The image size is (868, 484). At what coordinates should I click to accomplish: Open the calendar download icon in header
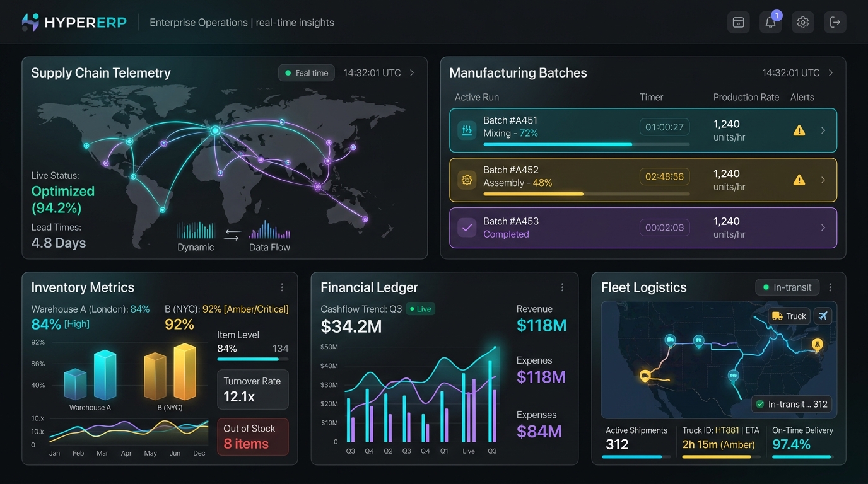point(738,22)
